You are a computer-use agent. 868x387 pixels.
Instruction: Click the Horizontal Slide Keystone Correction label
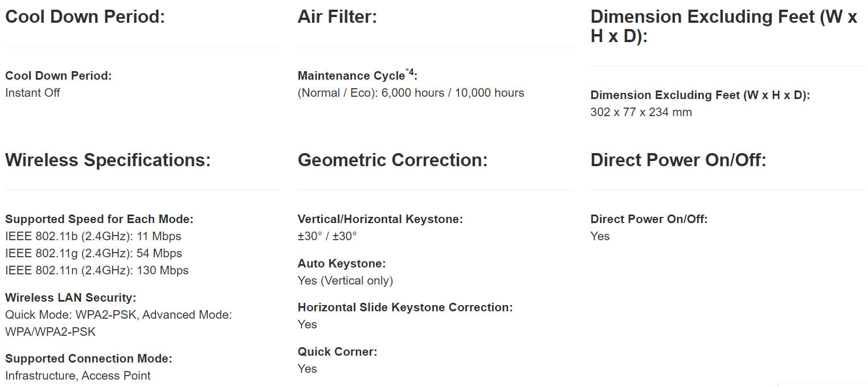(405, 307)
